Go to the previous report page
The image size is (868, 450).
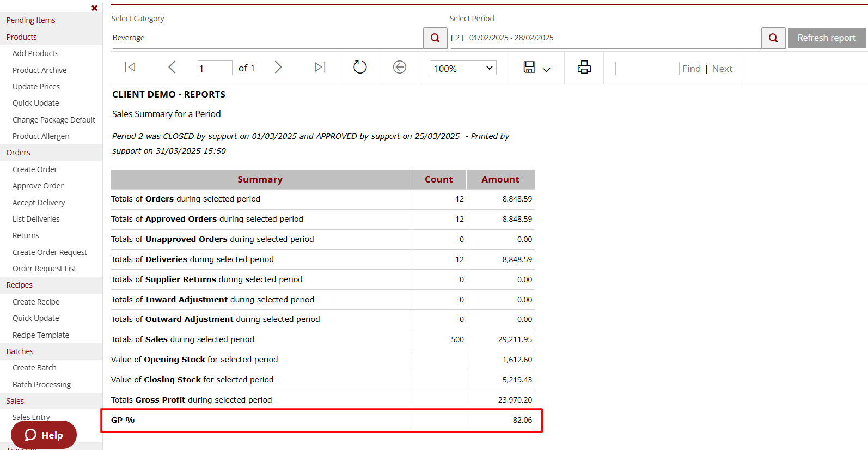[172, 67]
